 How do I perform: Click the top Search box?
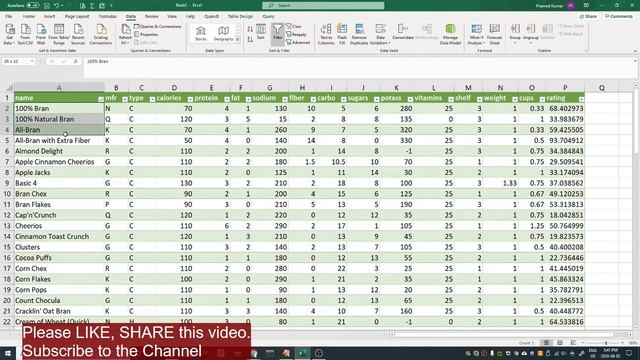point(323,6)
